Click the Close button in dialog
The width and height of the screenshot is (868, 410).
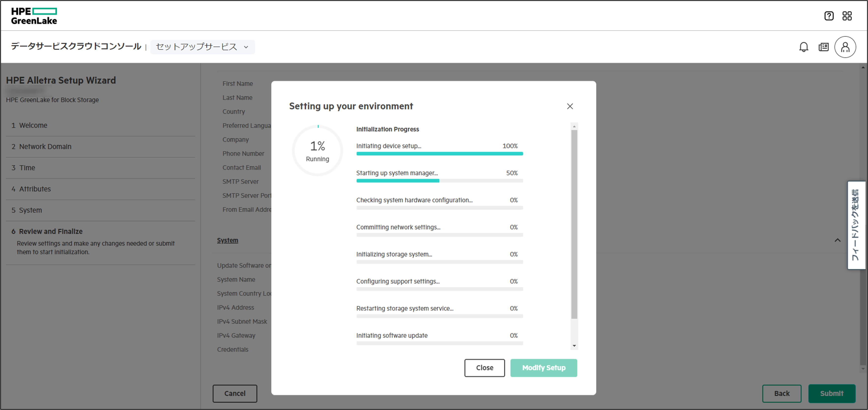[484, 367]
